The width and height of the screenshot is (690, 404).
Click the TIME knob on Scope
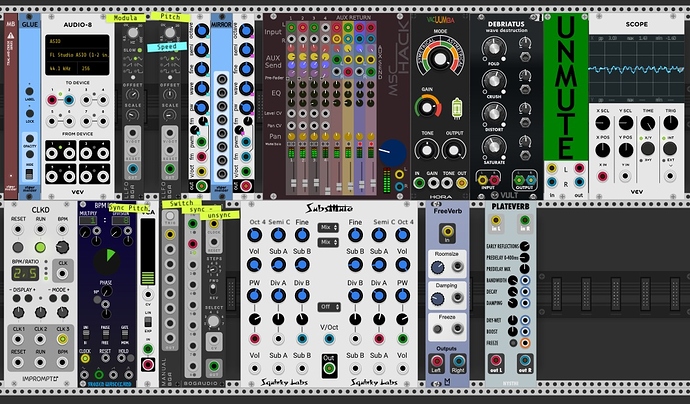648,123
